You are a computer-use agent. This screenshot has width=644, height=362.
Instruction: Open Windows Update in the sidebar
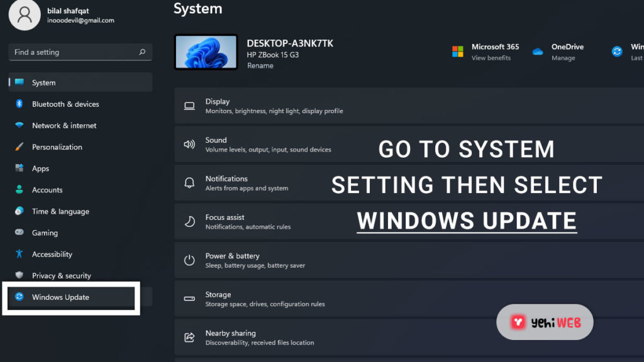[60, 297]
